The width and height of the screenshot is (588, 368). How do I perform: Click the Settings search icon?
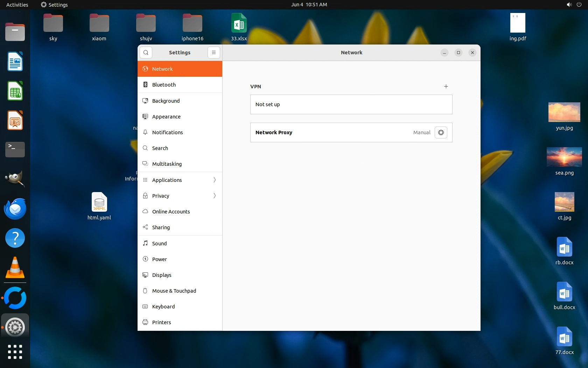[x=146, y=53]
